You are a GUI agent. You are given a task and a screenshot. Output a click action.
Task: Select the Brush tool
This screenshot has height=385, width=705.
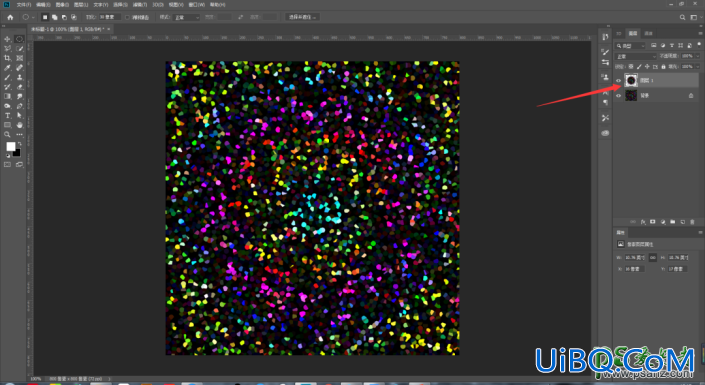coord(7,77)
